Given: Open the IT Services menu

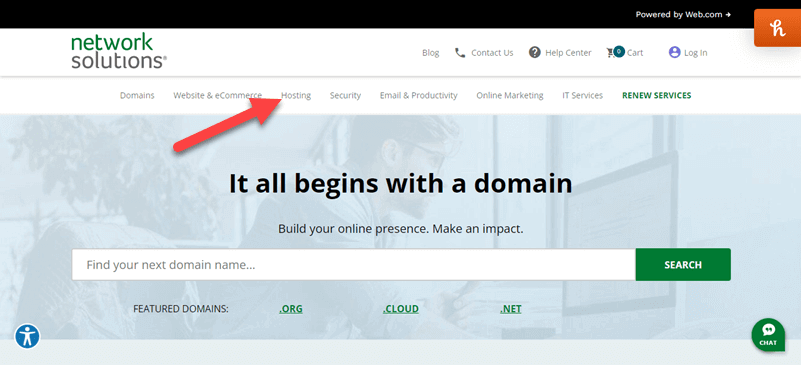Looking at the screenshot, I should pos(582,95).
